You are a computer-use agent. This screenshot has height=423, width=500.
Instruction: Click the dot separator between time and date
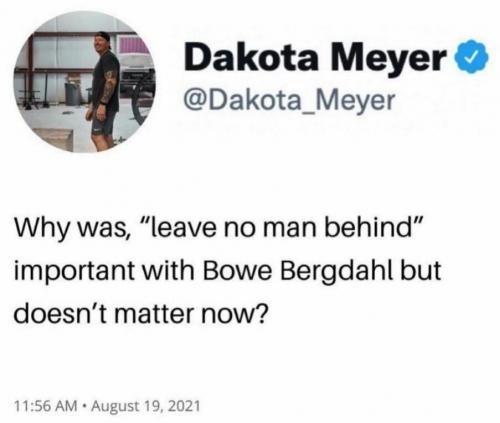tap(84, 406)
